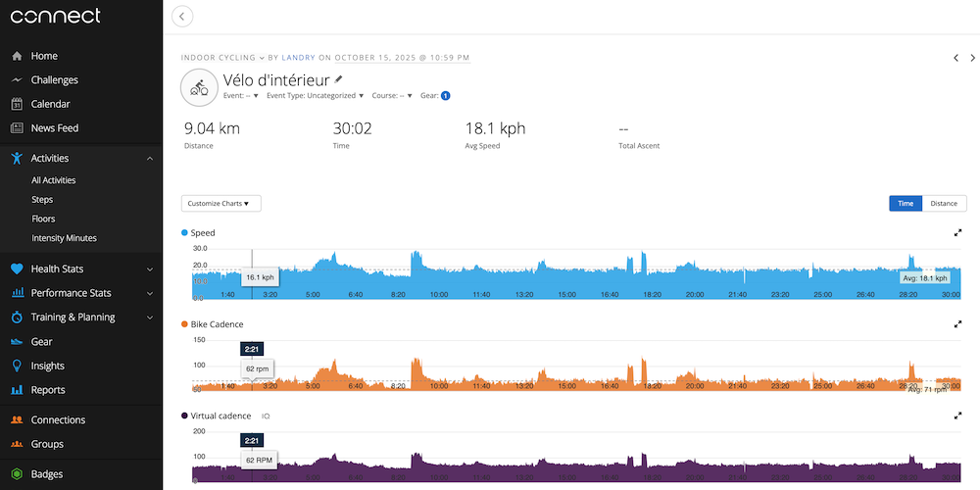Open the Calendar menu label
The width and height of the screenshot is (980, 490).
point(51,105)
